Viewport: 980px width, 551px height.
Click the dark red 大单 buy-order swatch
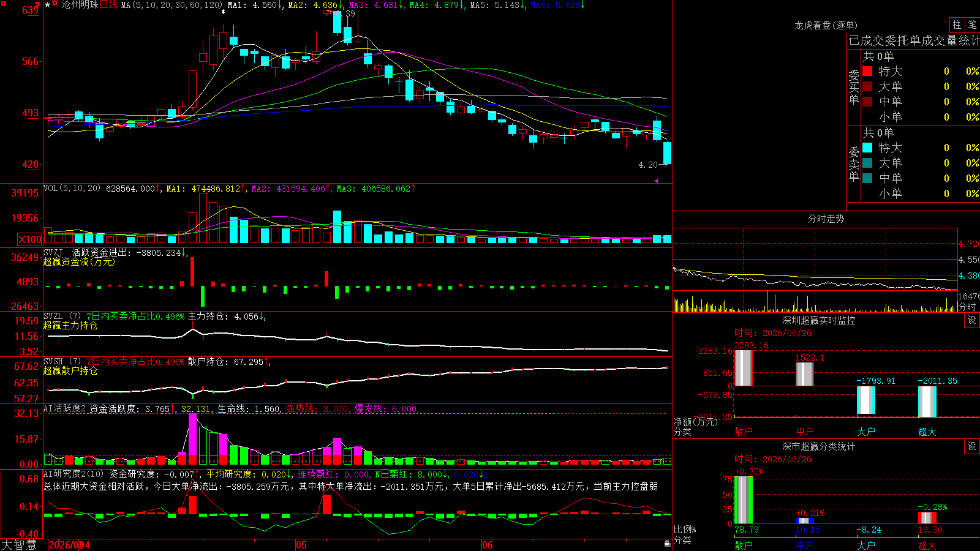867,86
